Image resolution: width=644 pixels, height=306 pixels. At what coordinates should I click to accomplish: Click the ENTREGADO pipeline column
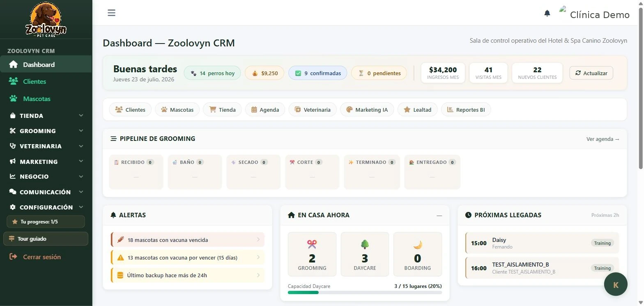click(x=432, y=172)
